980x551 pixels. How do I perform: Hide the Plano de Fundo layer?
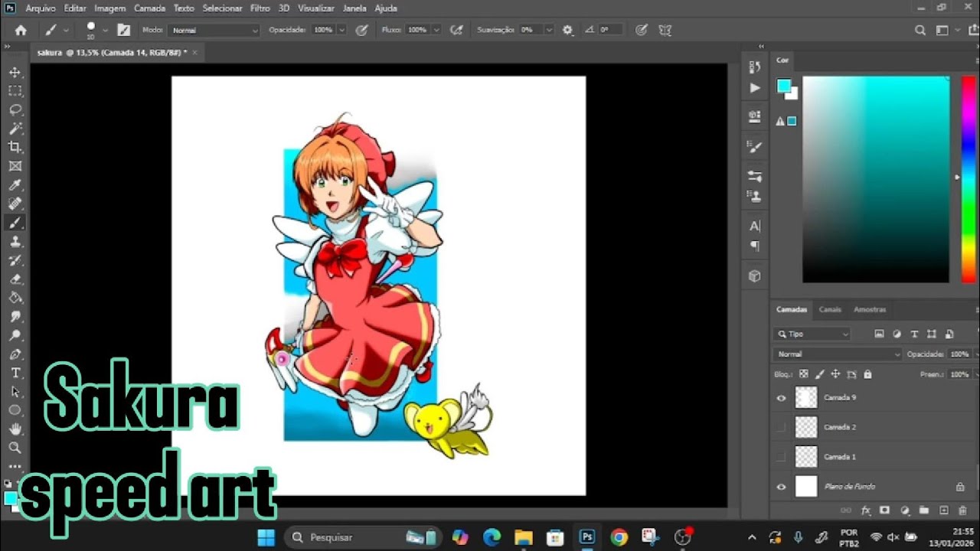781,487
